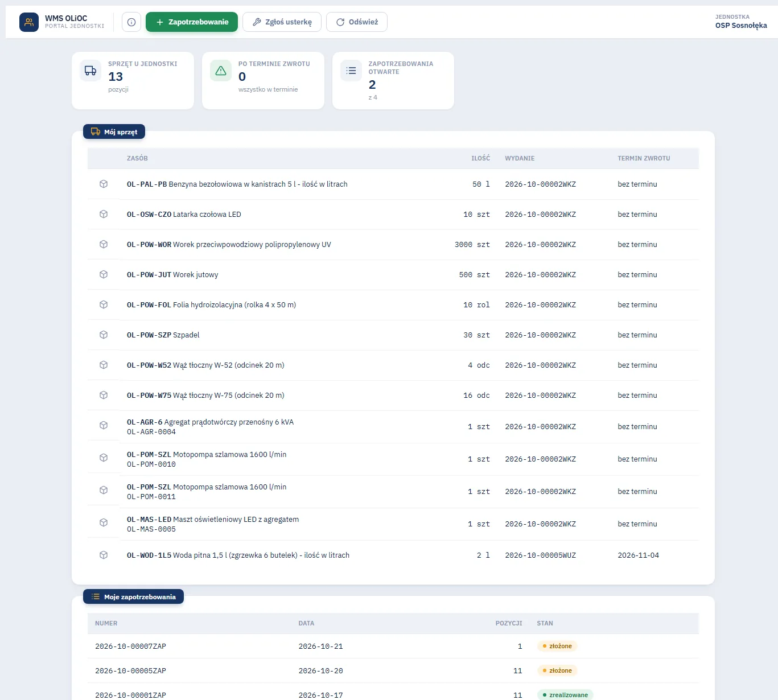Viewport: 778px width, 700px height.
Task: Click the Termin zwrotu column header
Action: [x=644, y=158]
